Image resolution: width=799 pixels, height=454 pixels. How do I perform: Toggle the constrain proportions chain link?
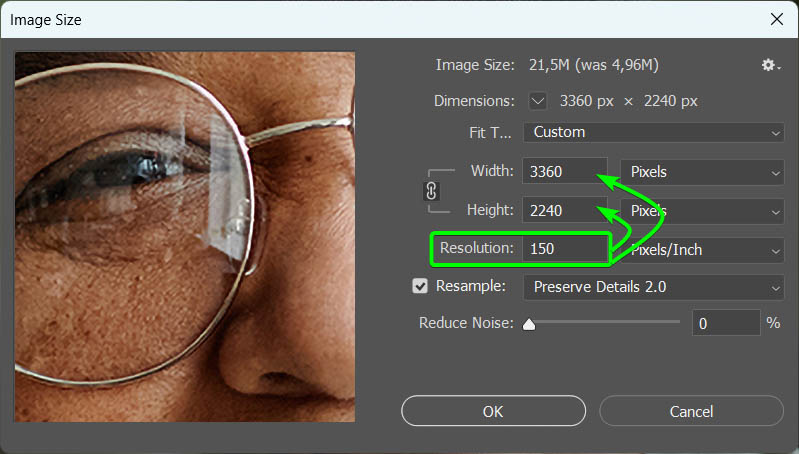[x=431, y=191]
